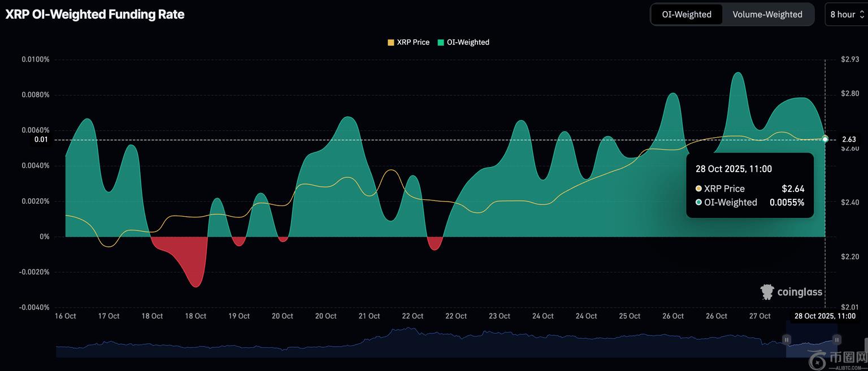Screen dimensions: 868x371
Task: Click the hovered data point marker
Action: 825,139
